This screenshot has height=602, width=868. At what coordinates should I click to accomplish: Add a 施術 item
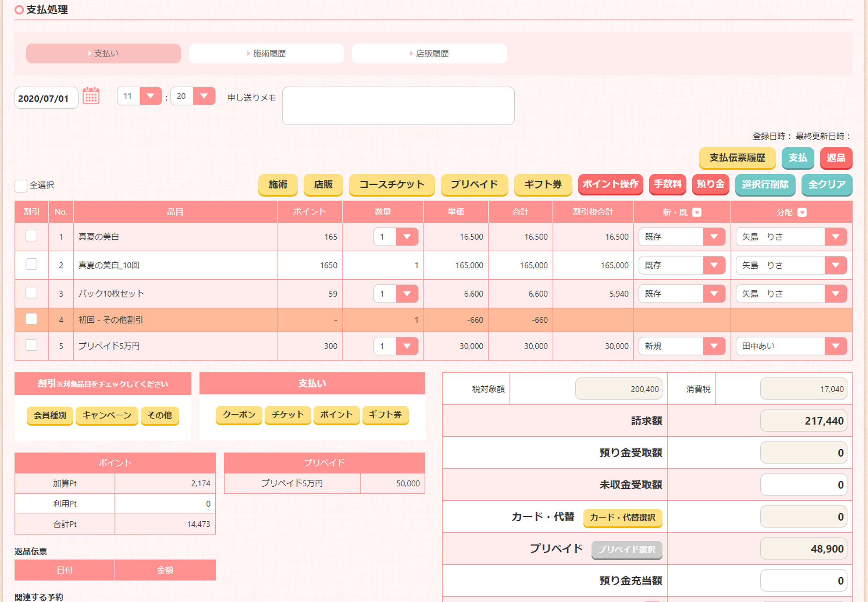coord(278,185)
